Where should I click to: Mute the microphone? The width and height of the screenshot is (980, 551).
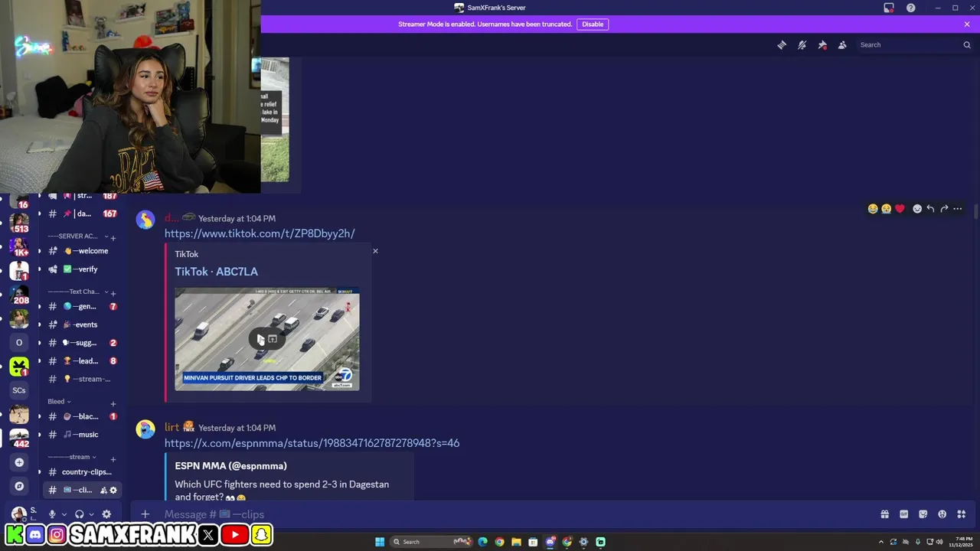52,514
